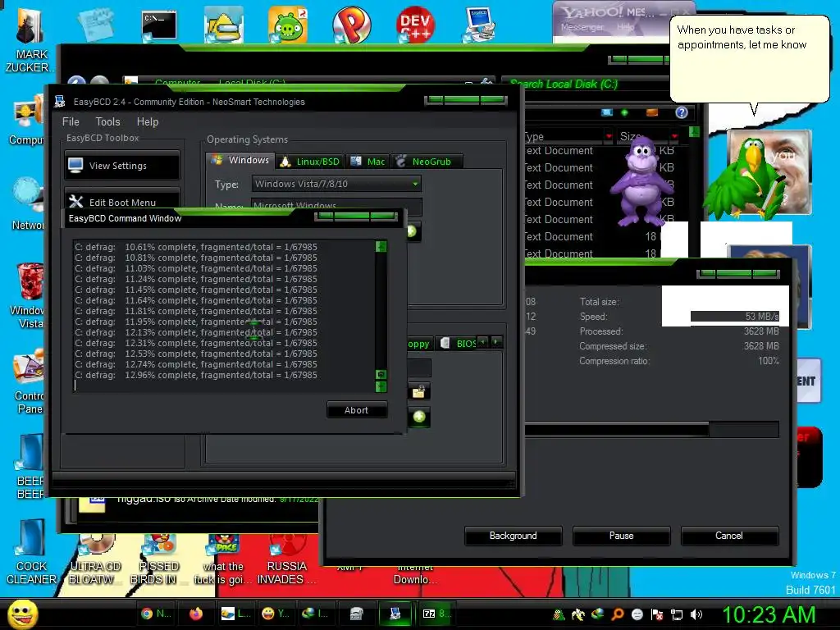Image resolution: width=840 pixels, height=630 pixels.
Task: Cancel the 7-Zip compression
Action: click(x=729, y=536)
